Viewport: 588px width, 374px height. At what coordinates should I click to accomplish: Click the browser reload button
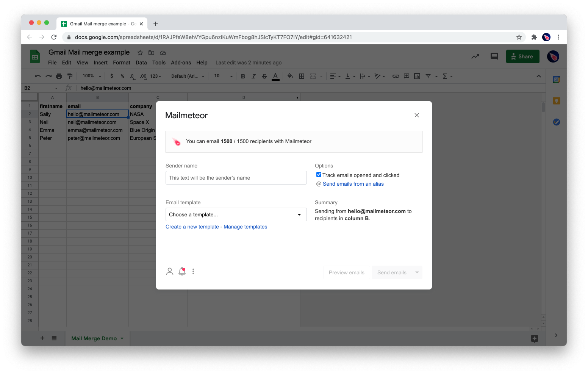point(54,37)
